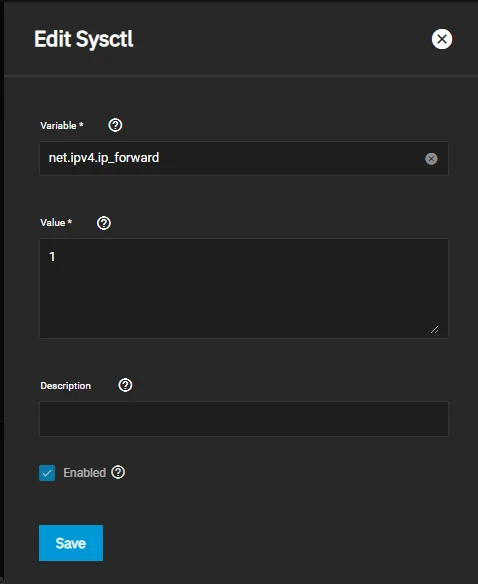Click the Description field label
This screenshot has width=478, height=584.
click(66, 385)
